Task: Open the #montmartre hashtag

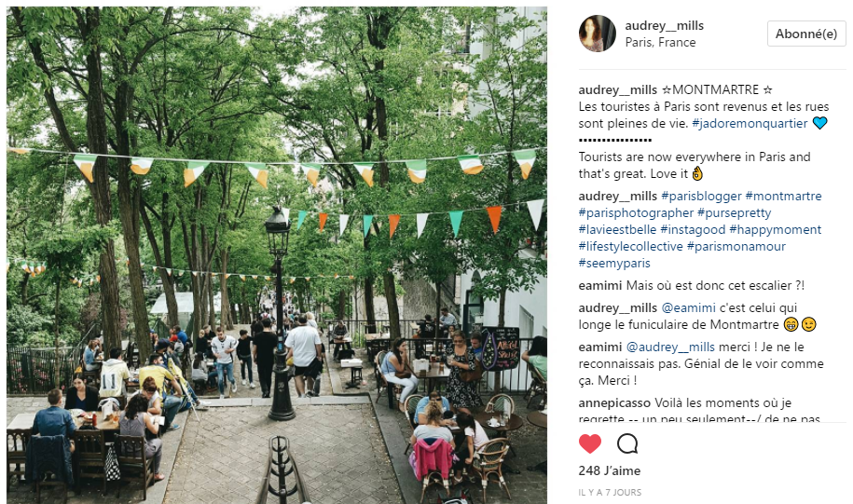Action: (x=783, y=197)
